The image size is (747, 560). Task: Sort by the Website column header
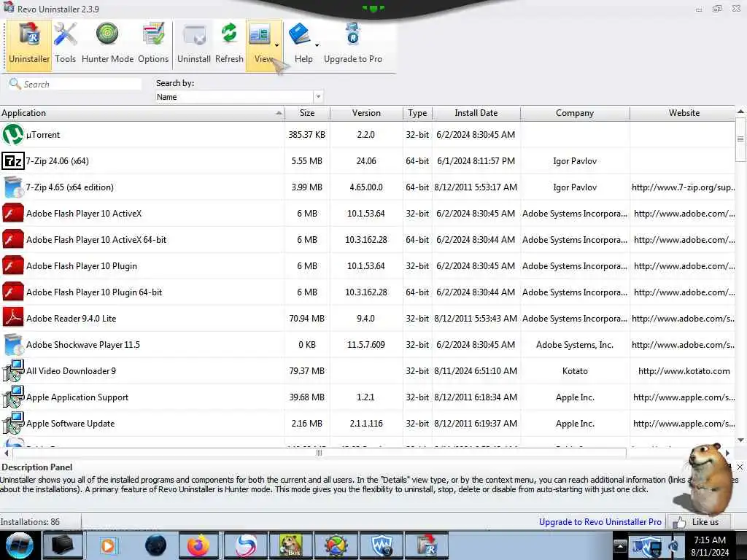[x=684, y=113]
